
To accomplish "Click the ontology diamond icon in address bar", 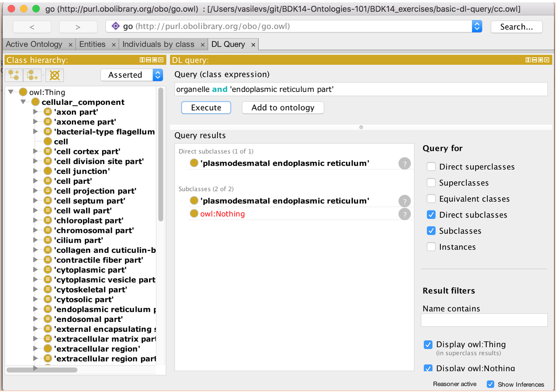I will tap(116, 26).
